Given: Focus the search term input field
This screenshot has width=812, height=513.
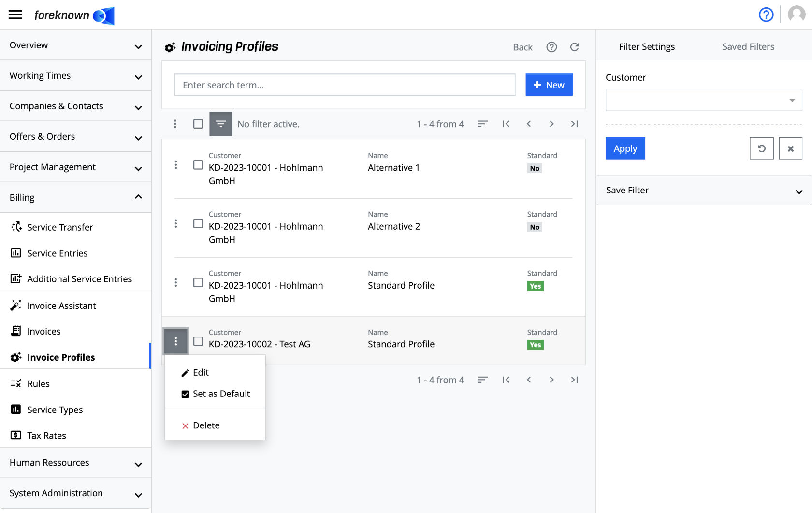Looking at the screenshot, I should click(x=345, y=85).
